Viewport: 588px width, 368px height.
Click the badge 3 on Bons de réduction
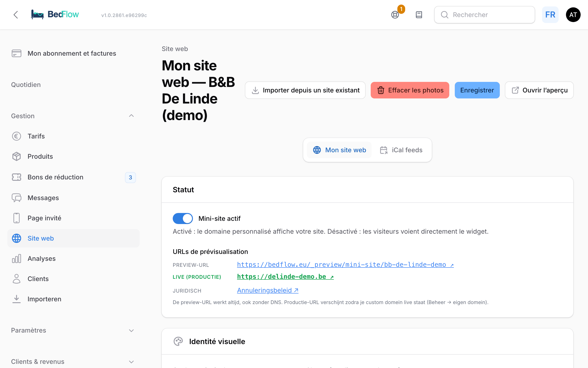[x=130, y=177]
